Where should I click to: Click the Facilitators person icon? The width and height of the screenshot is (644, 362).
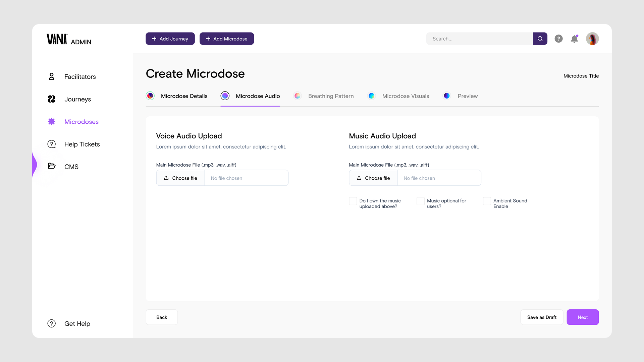tap(51, 77)
